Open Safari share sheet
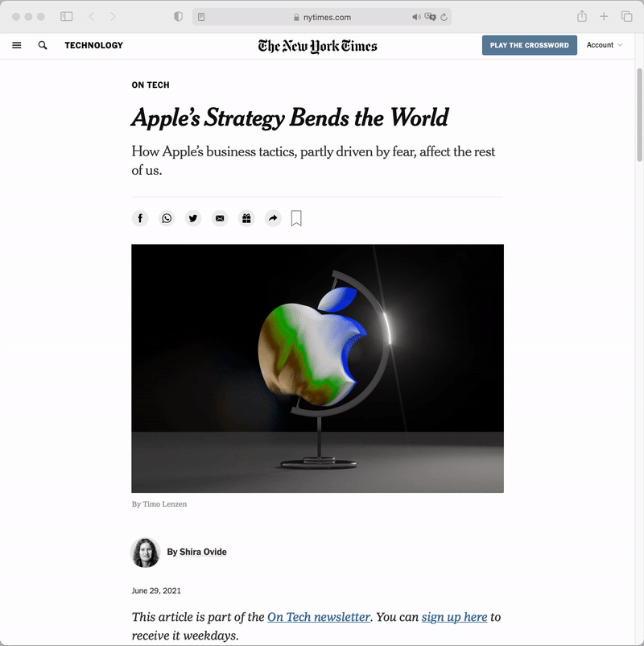This screenshot has height=646, width=644. (x=582, y=16)
